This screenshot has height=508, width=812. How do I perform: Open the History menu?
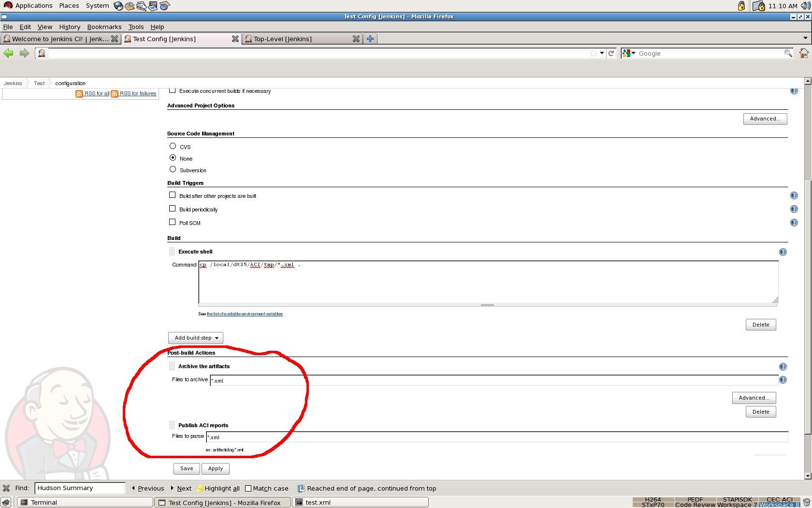pos(70,27)
